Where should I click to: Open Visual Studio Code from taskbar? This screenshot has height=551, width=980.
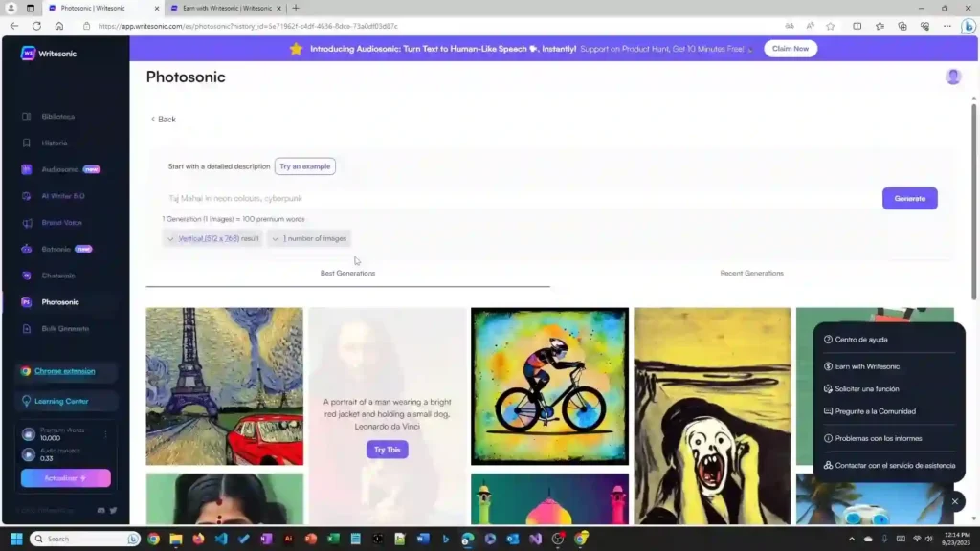pos(221,539)
